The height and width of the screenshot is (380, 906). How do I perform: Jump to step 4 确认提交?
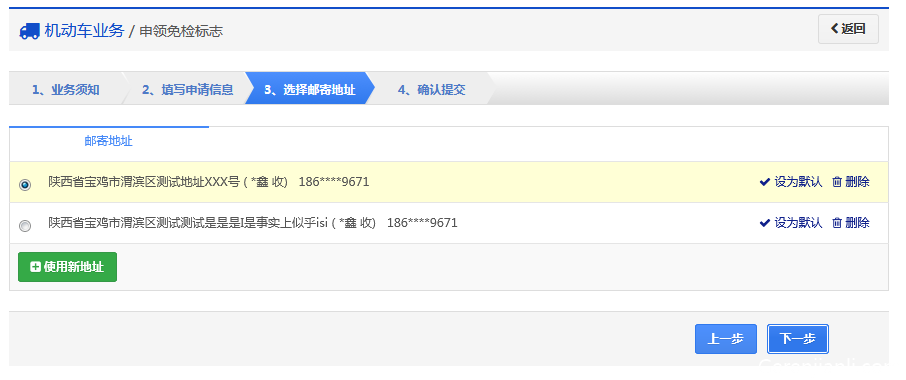(x=431, y=90)
